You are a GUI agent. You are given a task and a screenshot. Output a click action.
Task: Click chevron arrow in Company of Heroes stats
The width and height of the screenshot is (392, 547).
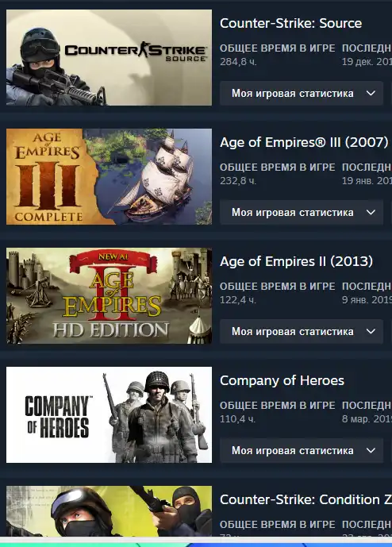[371, 451]
